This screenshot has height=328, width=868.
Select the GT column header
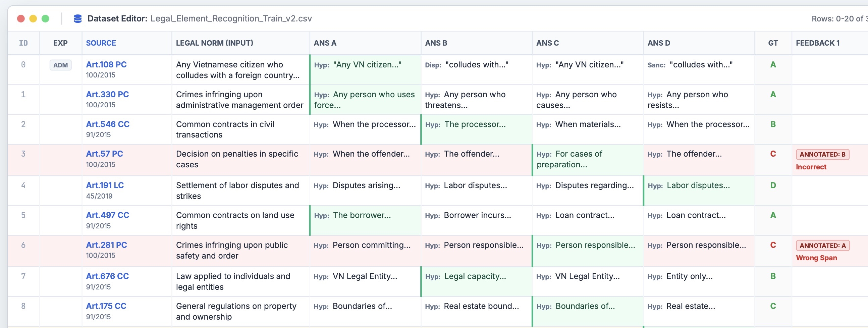[x=773, y=43]
